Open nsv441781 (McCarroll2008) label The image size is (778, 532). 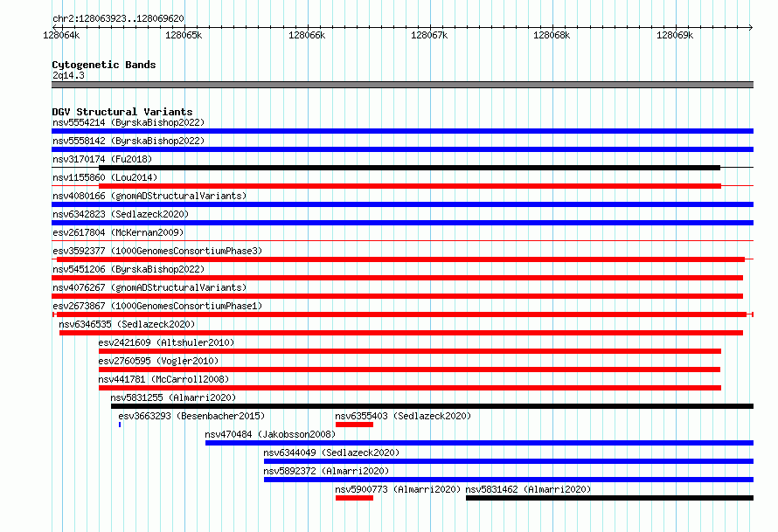point(163,379)
